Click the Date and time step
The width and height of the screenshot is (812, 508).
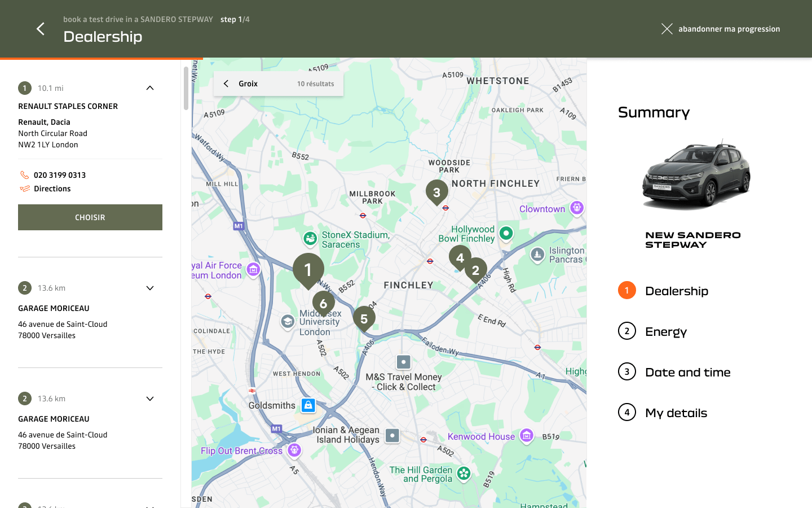[x=674, y=372]
